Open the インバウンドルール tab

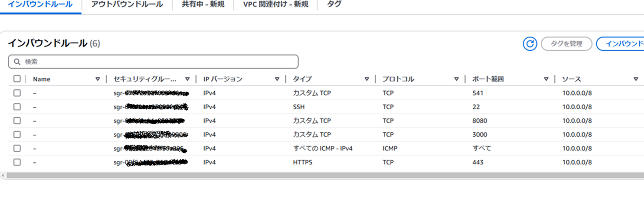tap(40, 4)
